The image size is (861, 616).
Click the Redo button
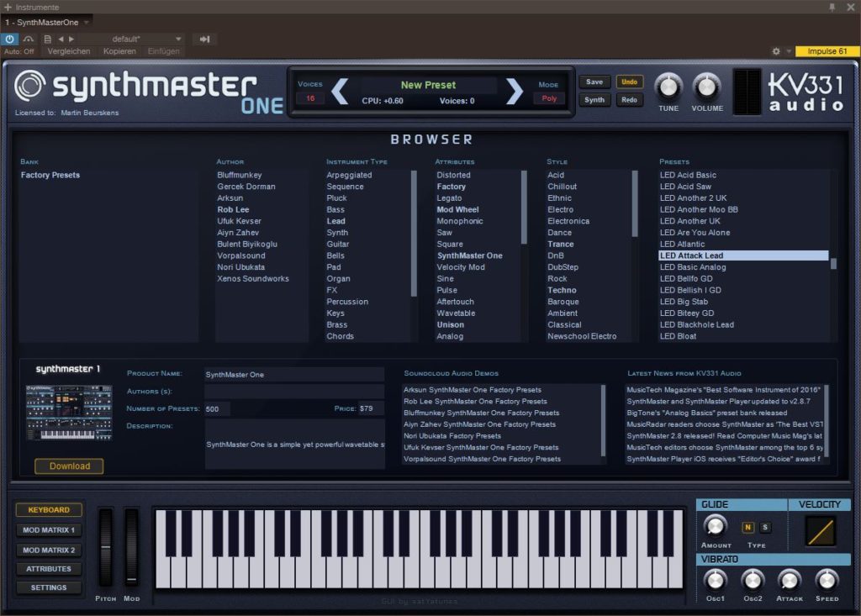pos(629,100)
